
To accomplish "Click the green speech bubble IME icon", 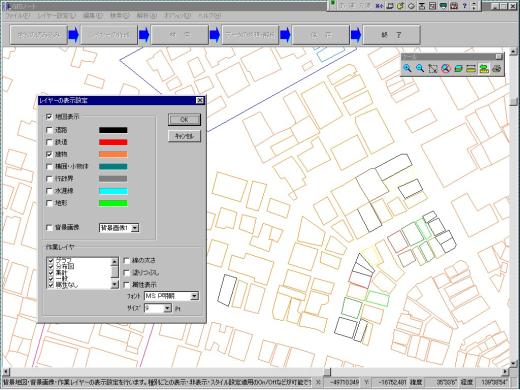I will (443, 6).
